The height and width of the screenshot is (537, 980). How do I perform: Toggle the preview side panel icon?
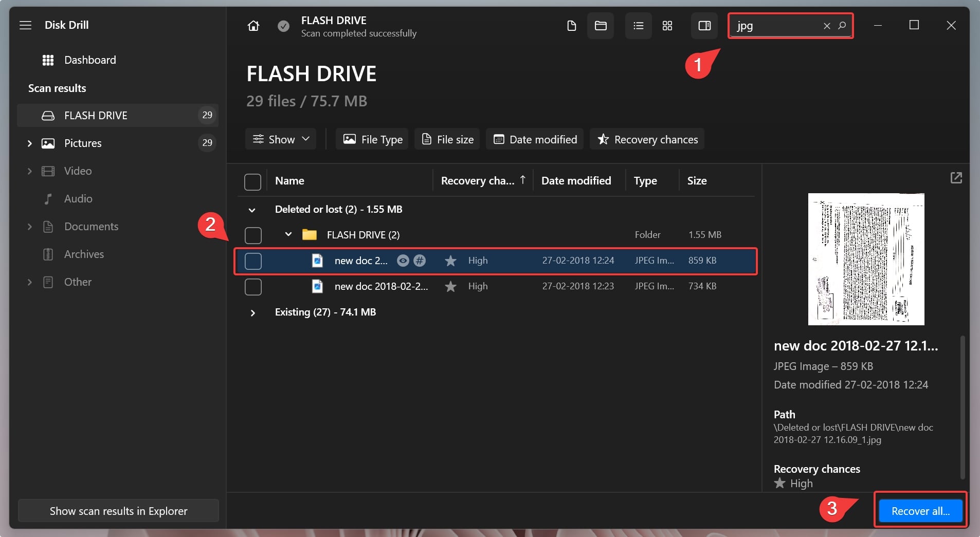[x=704, y=26]
